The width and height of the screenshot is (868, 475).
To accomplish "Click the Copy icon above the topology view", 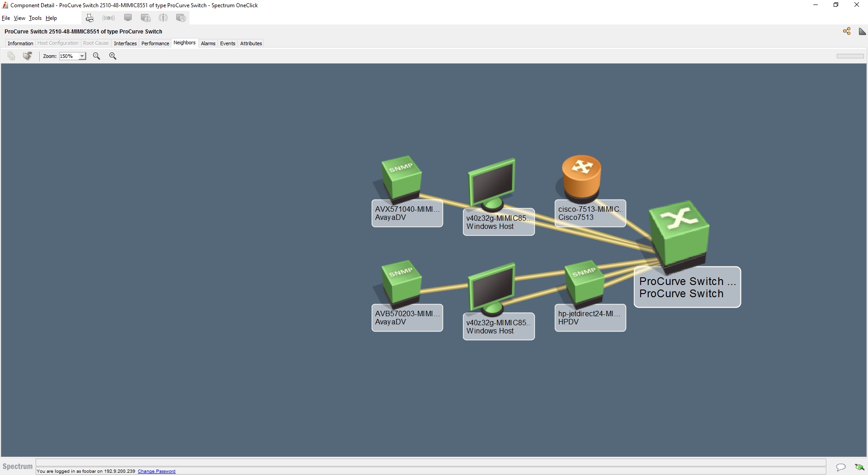I will [x=11, y=56].
